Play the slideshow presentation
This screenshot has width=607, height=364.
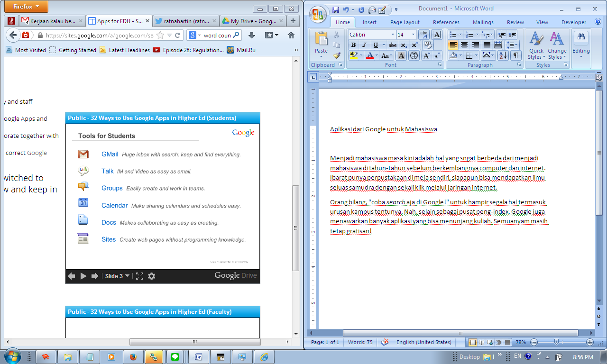pos(83,276)
